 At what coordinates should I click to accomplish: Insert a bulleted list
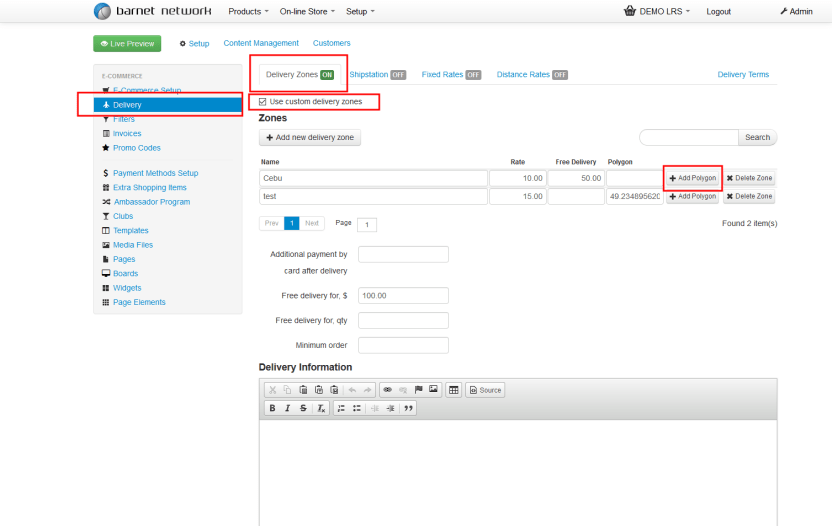[357, 408]
